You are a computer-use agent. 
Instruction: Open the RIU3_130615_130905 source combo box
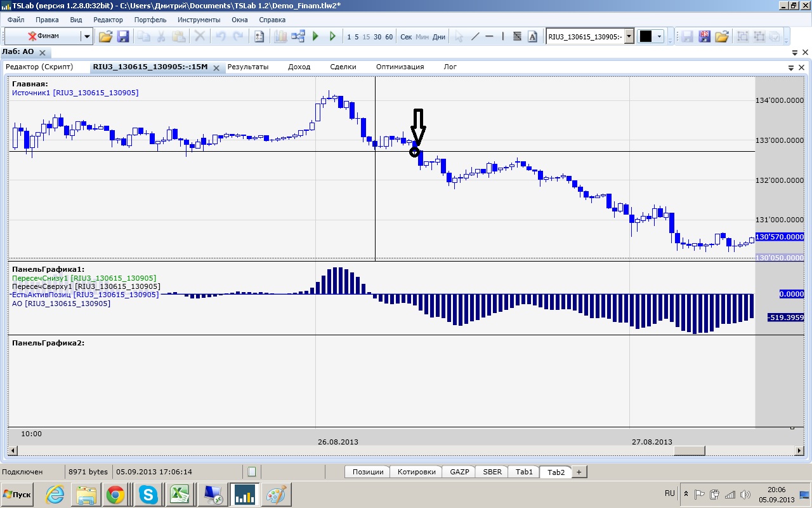589,36
